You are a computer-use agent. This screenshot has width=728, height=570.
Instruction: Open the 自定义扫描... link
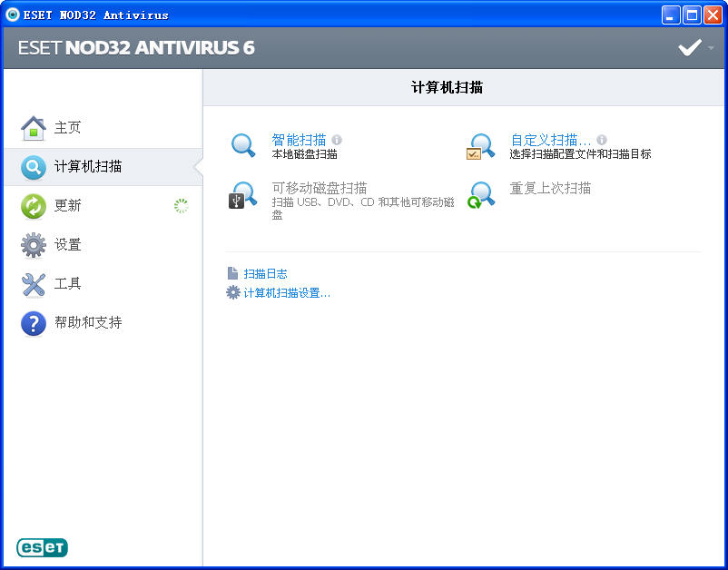pyautogui.click(x=550, y=140)
